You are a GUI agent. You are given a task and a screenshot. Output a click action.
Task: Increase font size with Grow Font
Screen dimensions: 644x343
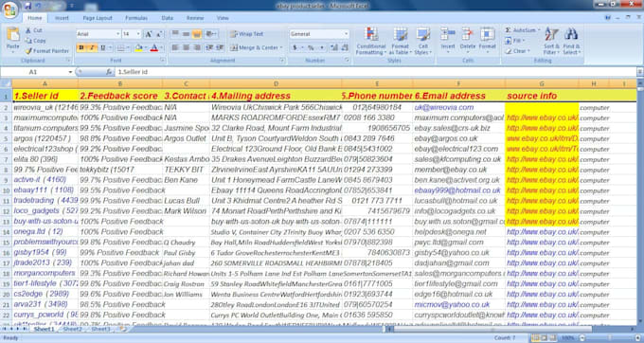[x=149, y=34]
